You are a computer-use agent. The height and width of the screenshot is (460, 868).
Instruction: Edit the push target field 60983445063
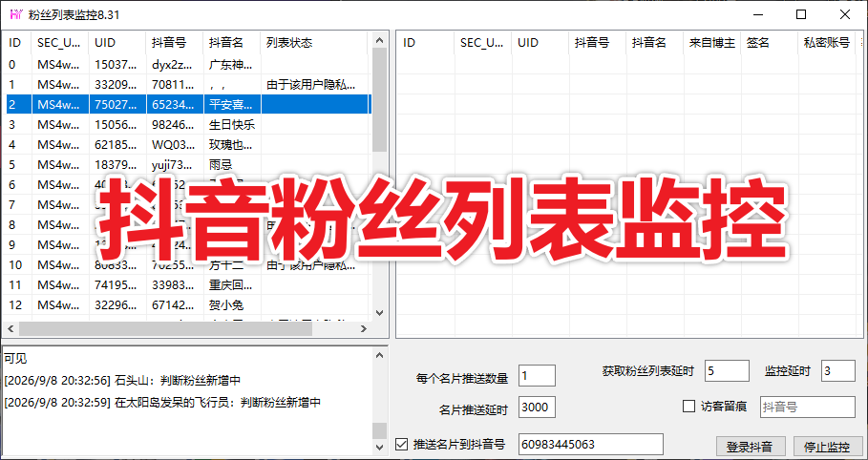click(x=591, y=444)
